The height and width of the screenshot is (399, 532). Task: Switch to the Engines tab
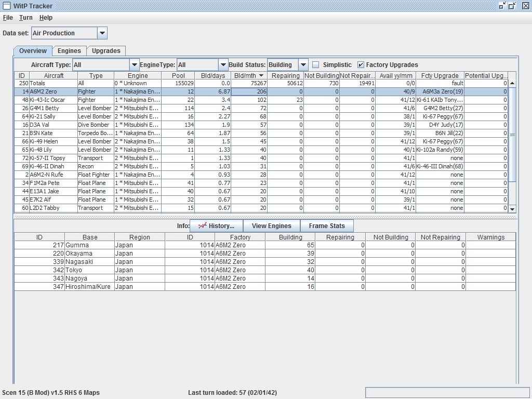point(69,51)
